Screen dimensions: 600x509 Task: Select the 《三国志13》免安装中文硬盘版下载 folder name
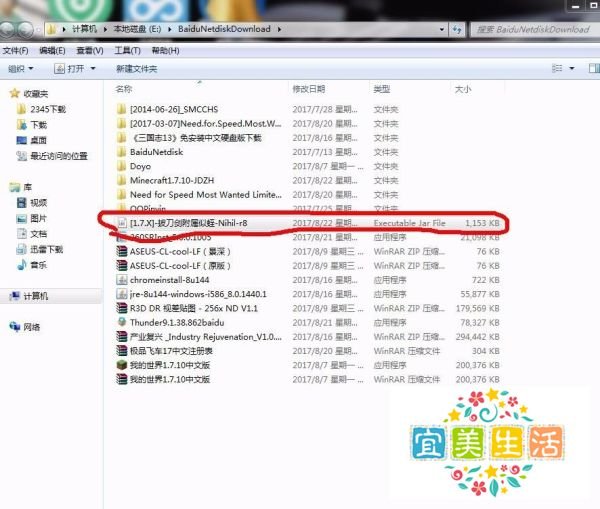(x=196, y=138)
